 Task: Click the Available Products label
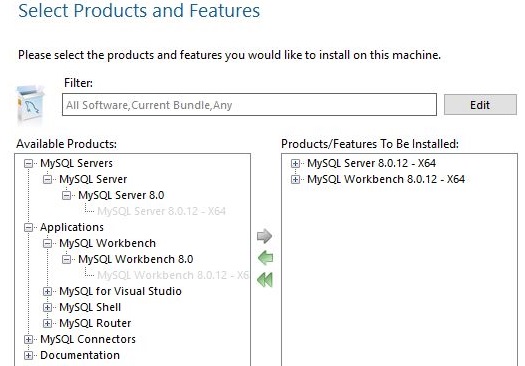pyautogui.click(x=67, y=144)
